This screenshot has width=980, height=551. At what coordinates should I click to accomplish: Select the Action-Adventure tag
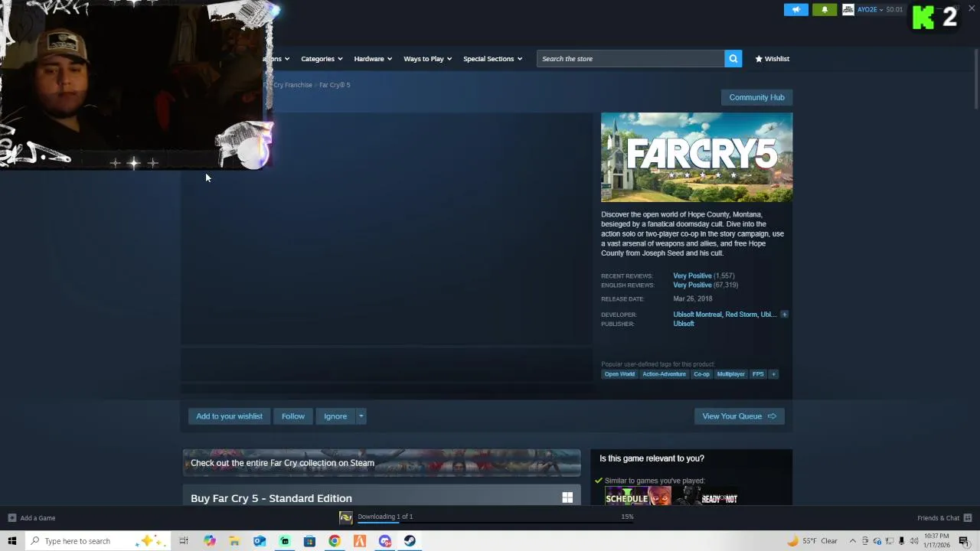pos(664,374)
